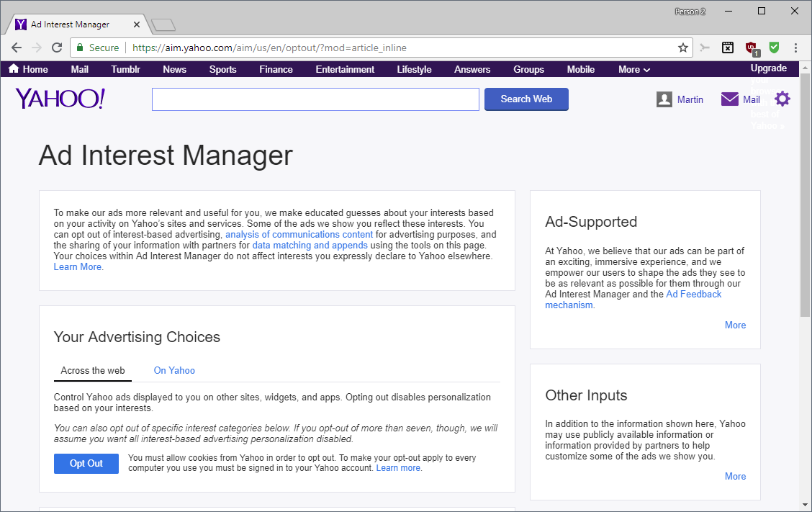812x512 pixels.
Task: Open analysis of communications content link
Action: (x=299, y=234)
